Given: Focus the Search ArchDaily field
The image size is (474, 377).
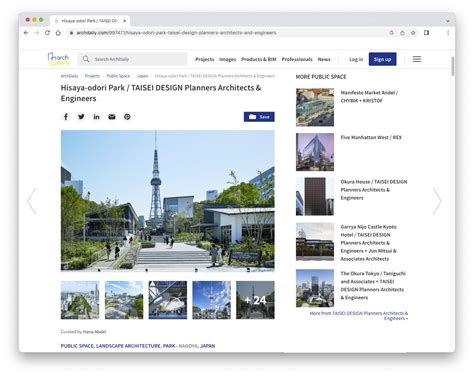Looking at the screenshot, I should 133,59.
